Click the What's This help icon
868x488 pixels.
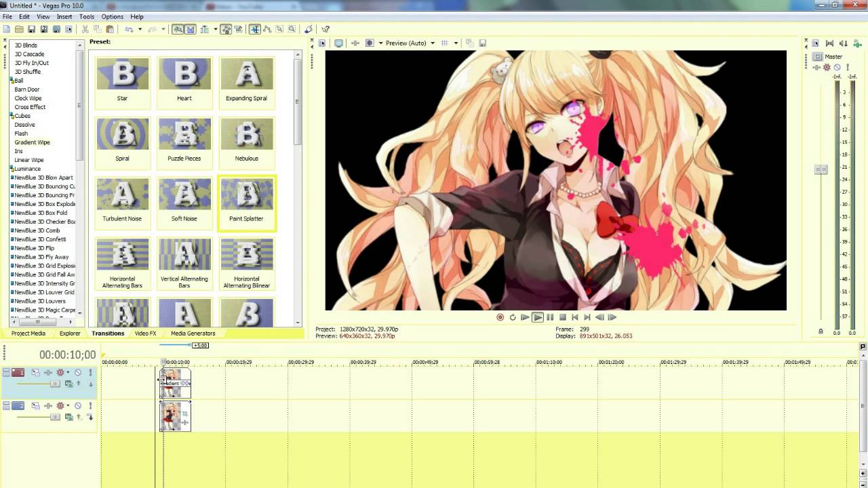click(x=325, y=29)
